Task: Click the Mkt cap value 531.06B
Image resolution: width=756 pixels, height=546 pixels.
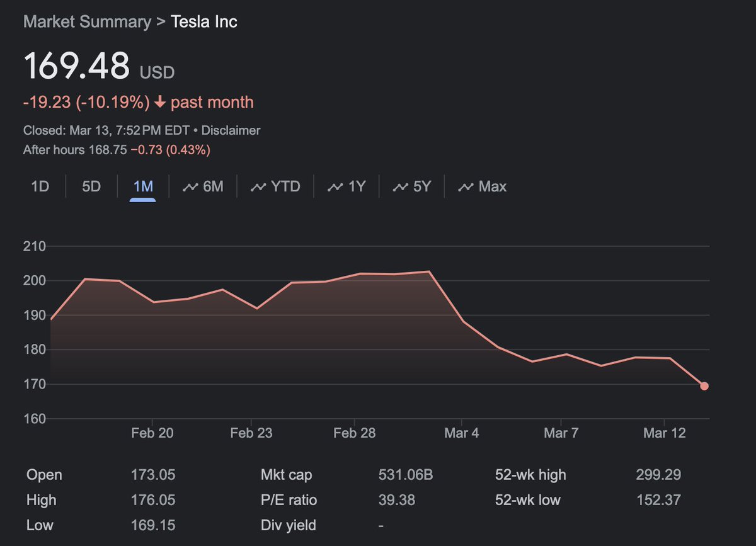Action: pyautogui.click(x=402, y=475)
